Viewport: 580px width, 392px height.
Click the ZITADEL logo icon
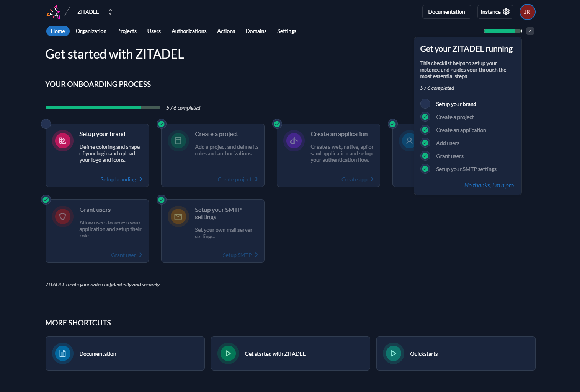point(53,12)
